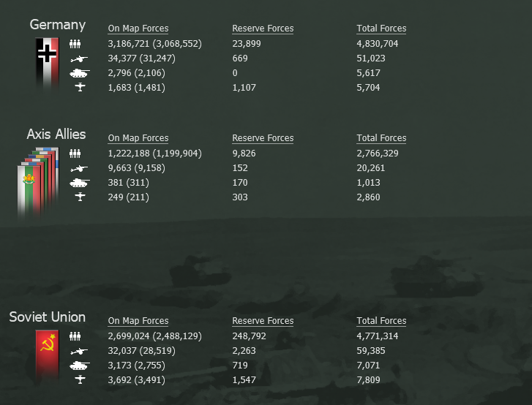The width and height of the screenshot is (532, 405).
Task: Open Soviet Union Reserve Forces link
Action: 263,321
